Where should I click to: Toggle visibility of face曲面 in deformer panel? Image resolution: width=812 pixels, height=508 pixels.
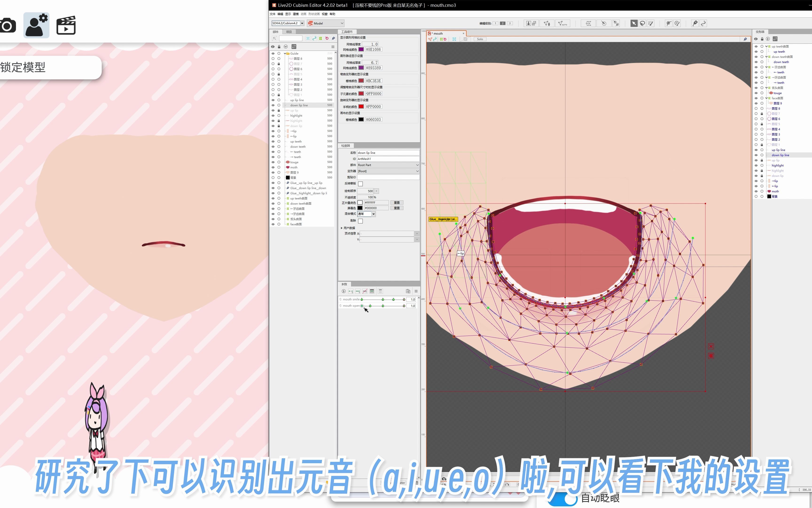coord(756,98)
